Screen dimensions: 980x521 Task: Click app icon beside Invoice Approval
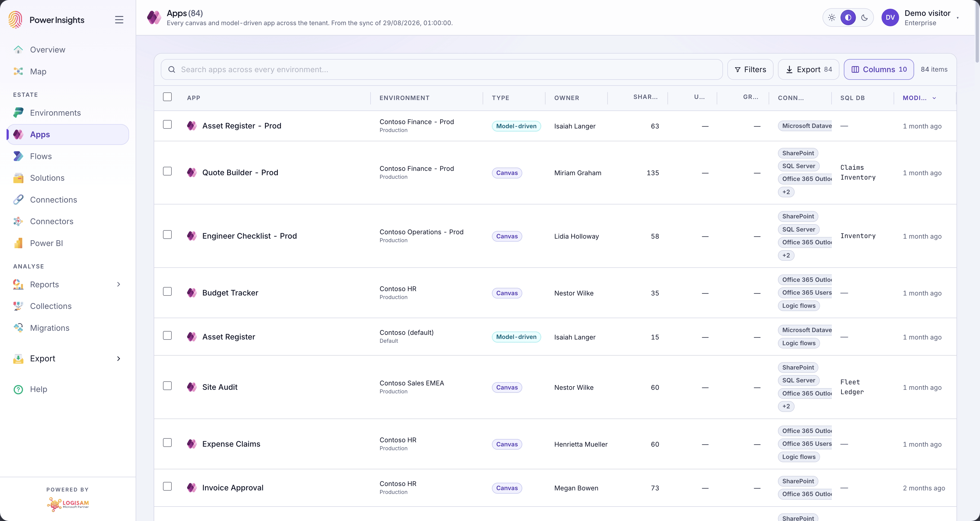192,488
